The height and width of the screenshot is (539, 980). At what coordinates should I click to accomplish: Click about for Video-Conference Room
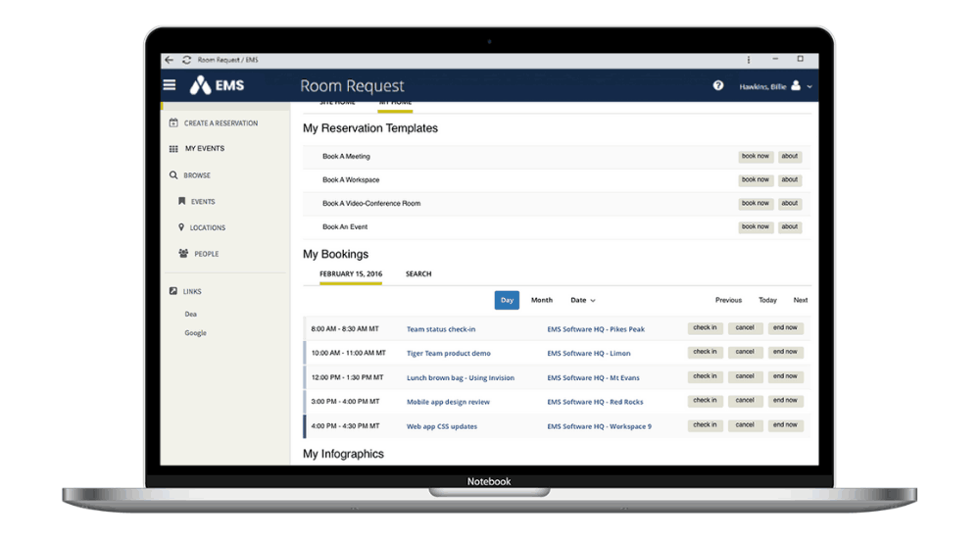[x=789, y=204]
